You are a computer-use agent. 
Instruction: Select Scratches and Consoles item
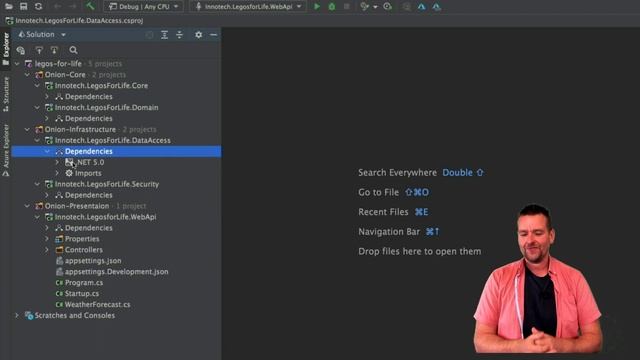75,316
